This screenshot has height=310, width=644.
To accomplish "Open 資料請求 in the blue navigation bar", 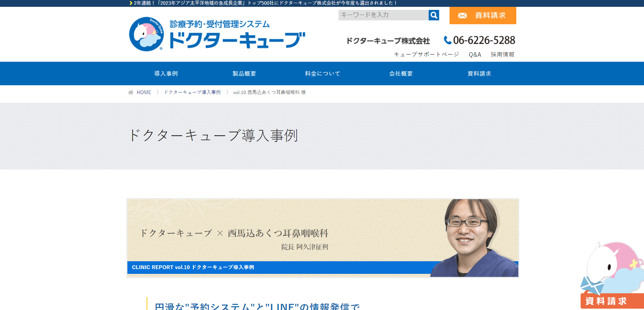I will tap(479, 74).
